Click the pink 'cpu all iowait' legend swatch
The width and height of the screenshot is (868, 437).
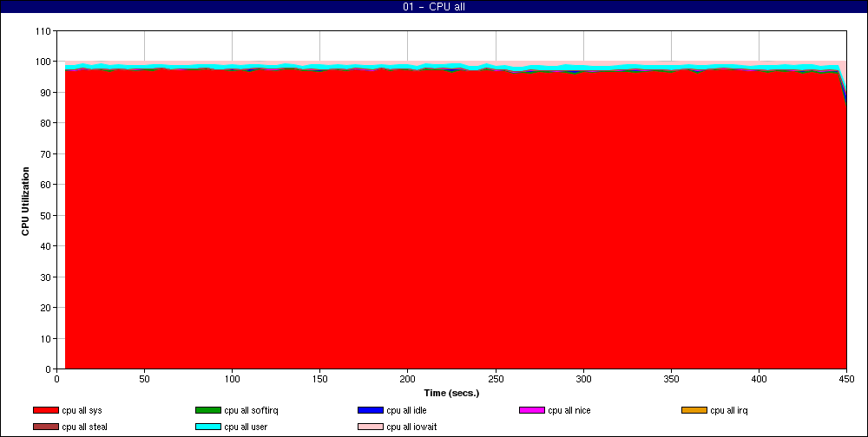(x=371, y=427)
